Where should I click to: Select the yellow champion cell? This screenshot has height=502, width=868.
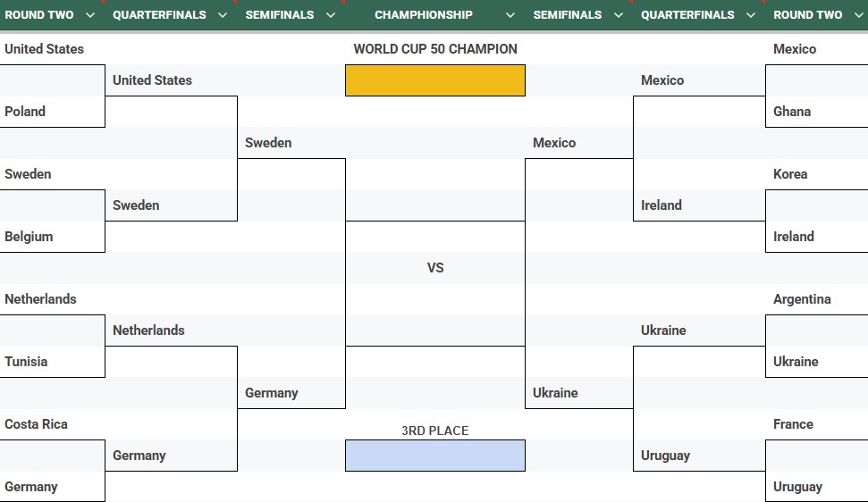435,80
